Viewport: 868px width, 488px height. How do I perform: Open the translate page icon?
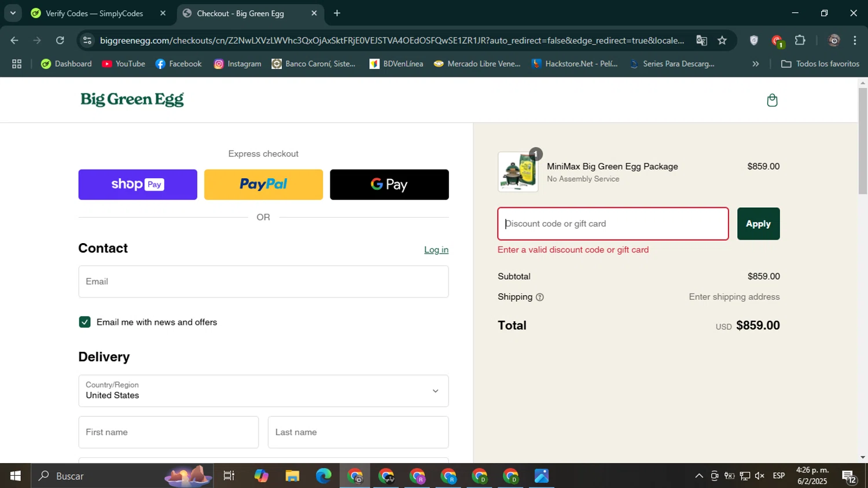pyautogui.click(x=702, y=41)
